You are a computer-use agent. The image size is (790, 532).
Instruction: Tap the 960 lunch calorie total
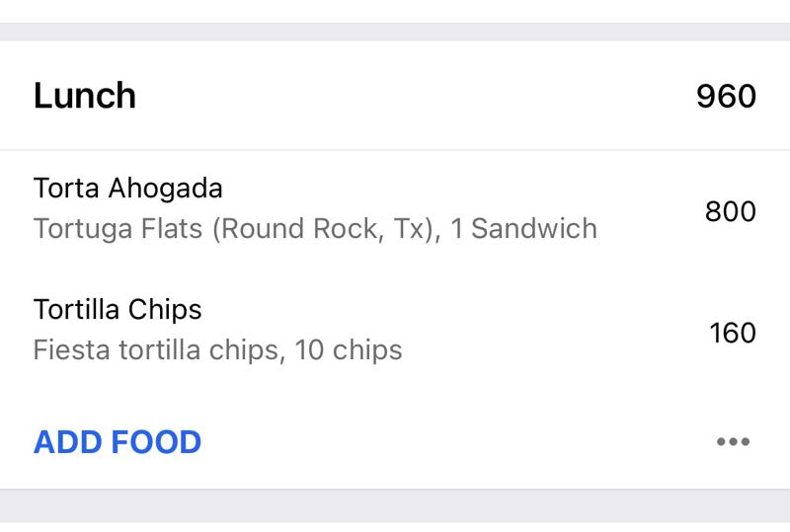(726, 96)
